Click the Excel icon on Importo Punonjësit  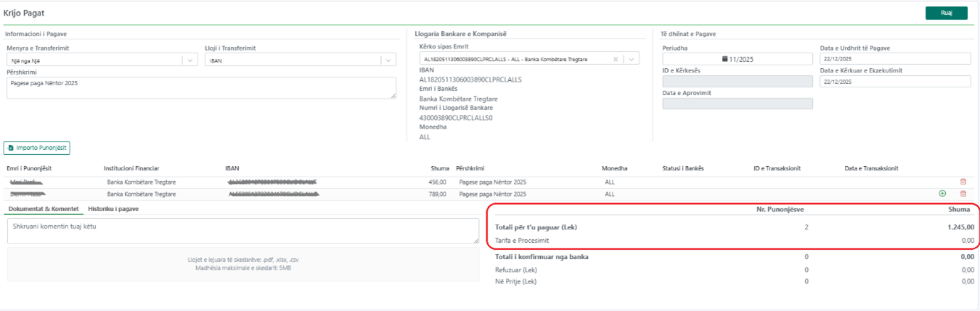11,148
